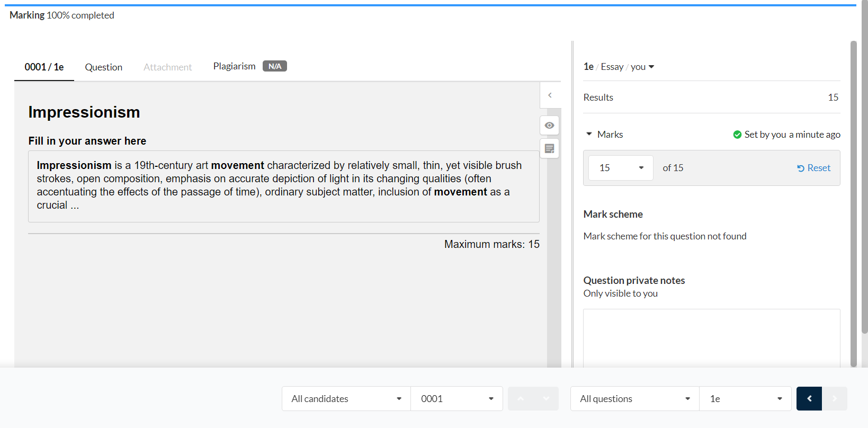
Task: Click the Mark scheme heading
Action: coord(613,215)
